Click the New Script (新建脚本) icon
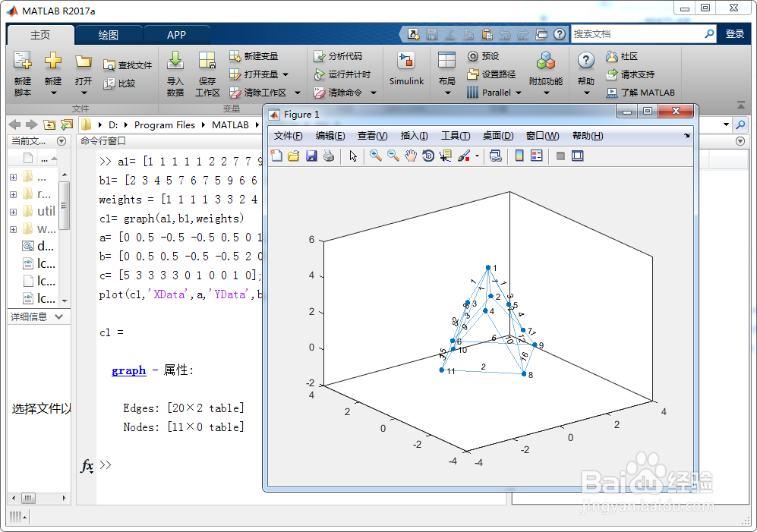This screenshot has width=757, height=532. [x=22, y=61]
